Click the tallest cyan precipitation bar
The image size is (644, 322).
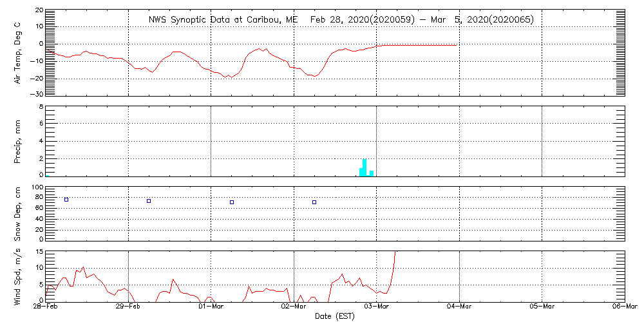click(x=365, y=167)
